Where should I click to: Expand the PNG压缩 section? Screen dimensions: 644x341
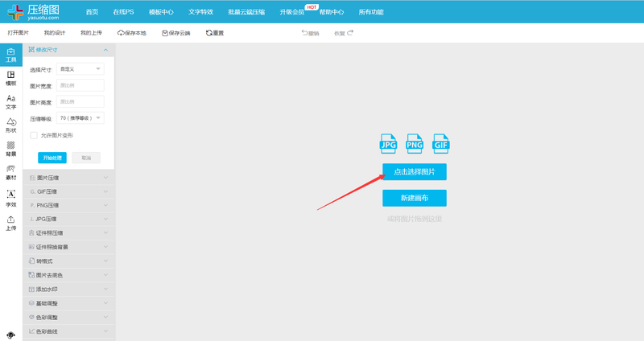(x=68, y=205)
